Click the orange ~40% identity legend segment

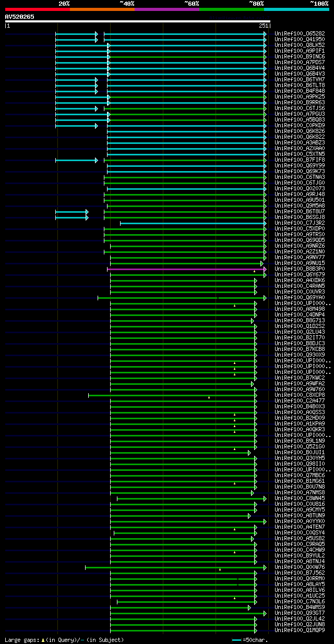click(x=102, y=9)
